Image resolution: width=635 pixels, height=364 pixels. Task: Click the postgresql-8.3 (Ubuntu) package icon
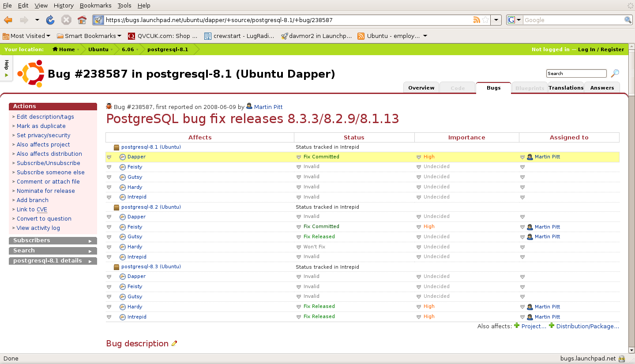pyautogui.click(x=116, y=267)
